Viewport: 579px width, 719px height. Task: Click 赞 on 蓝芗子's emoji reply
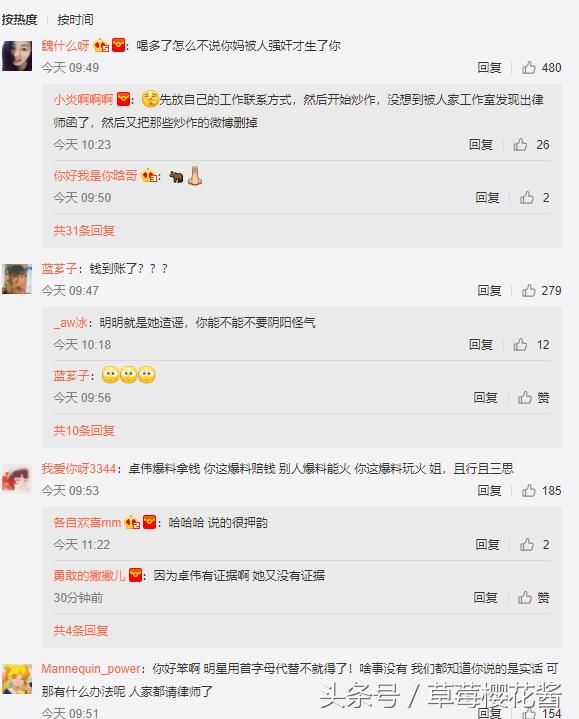(x=534, y=398)
